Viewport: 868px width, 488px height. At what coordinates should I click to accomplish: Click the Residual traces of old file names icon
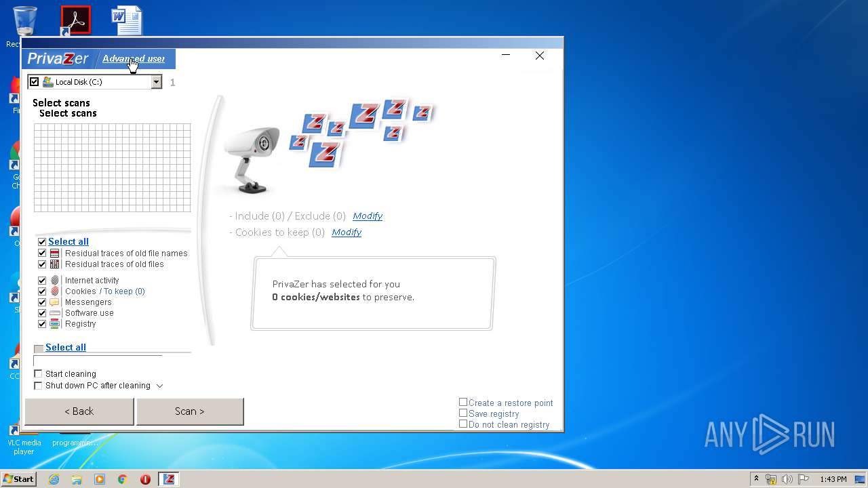point(55,253)
